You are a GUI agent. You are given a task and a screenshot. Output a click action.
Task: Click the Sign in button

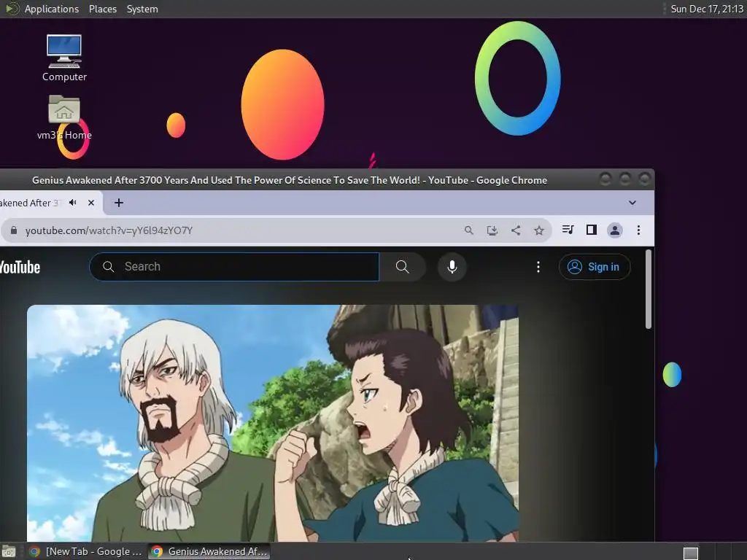595,267
